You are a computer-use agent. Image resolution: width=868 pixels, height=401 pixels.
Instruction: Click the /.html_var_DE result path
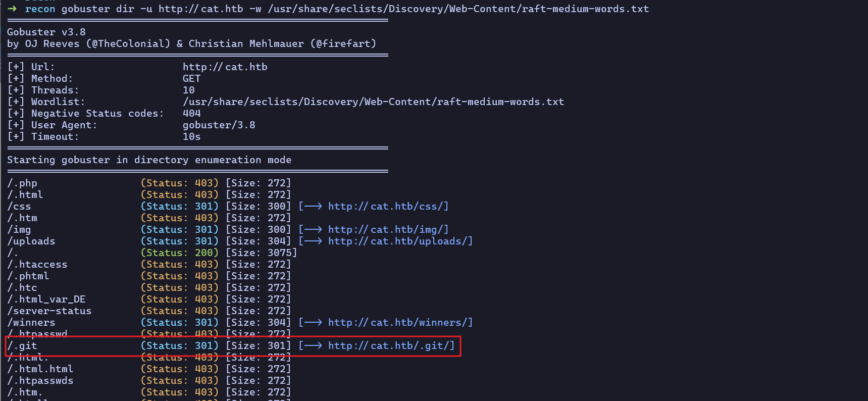pos(46,299)
